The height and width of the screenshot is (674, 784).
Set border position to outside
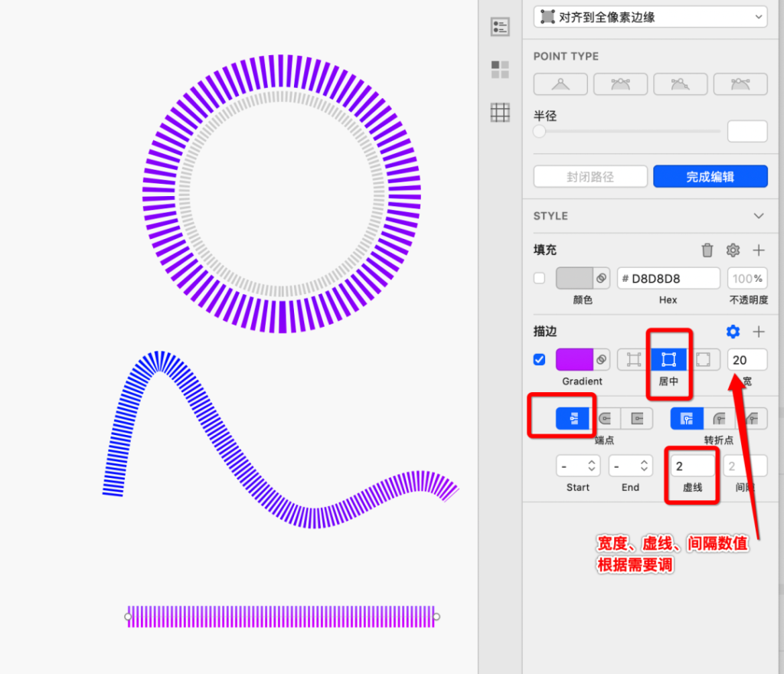(x=703, y=359)
